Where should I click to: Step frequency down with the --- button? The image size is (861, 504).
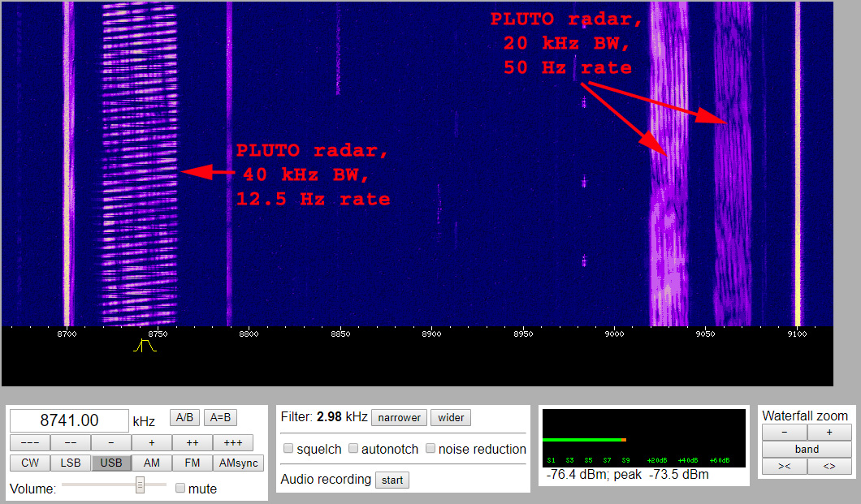[30, 442]
